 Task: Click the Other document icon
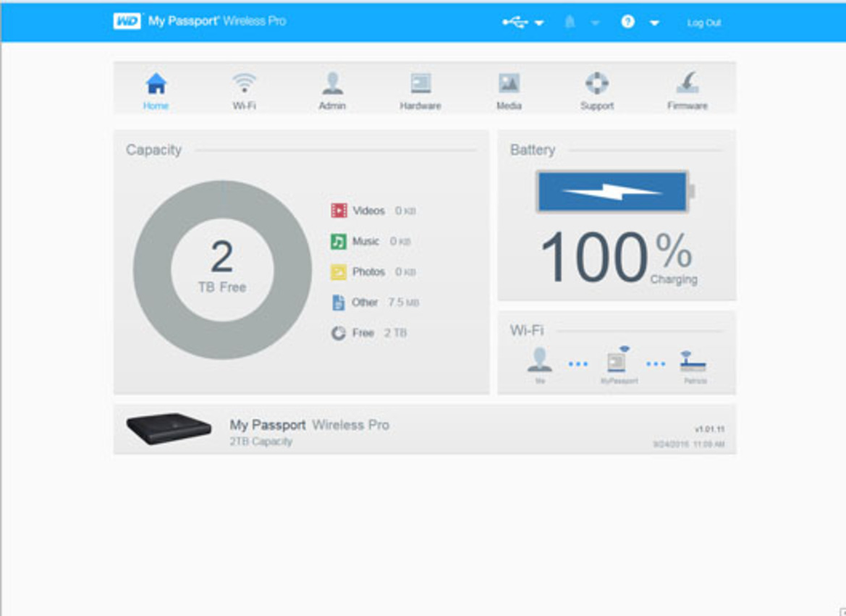pyautogui.click(x=338, y=303)
